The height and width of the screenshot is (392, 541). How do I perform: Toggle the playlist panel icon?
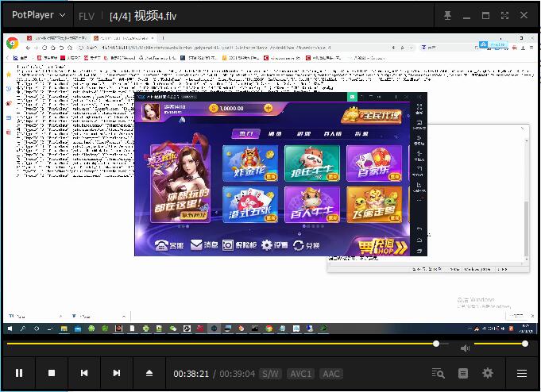[x=463, y=373]
